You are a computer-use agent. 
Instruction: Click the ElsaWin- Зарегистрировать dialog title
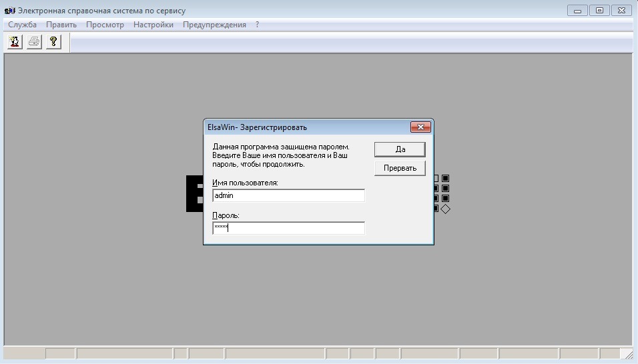[x=257, y=127]
